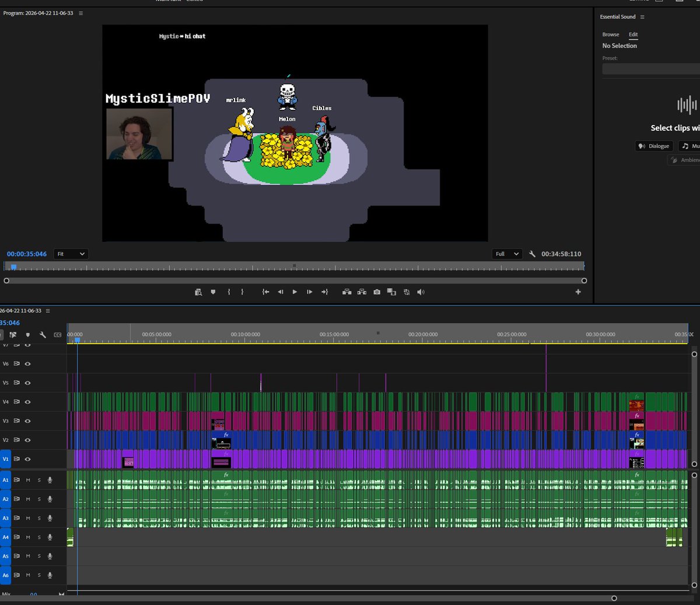700x605 pixels.
Task: Assign Music audio type
Action: click(x=689, y=146)
